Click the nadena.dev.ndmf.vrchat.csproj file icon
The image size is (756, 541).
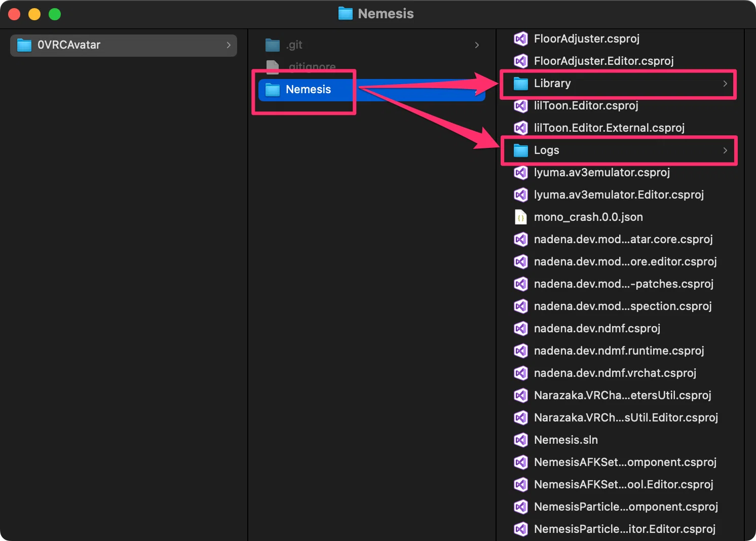point(521,373)
